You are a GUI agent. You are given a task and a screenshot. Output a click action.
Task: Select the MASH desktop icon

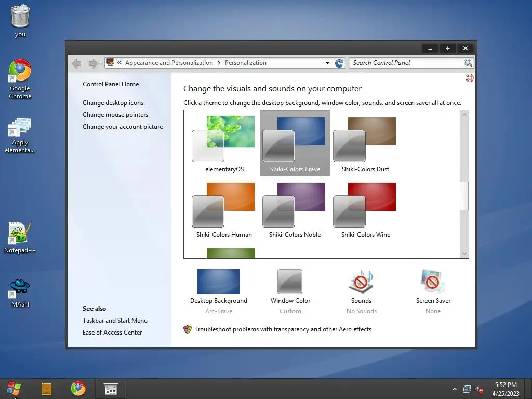point(20,293)
